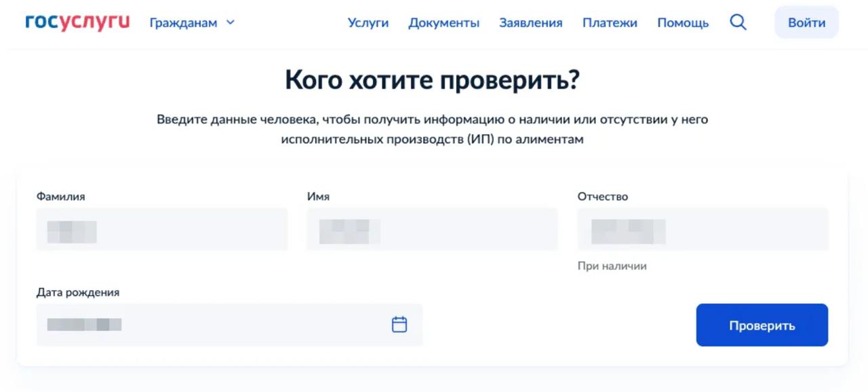Go to Документы section
Viewport: 868px width, 392px height.
(443, 22)
